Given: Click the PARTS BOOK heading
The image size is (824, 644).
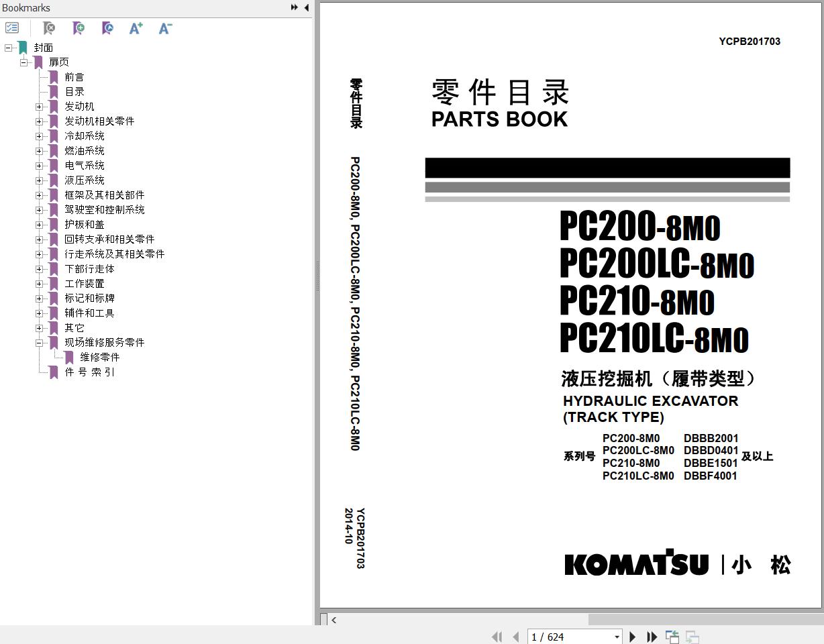Looking at the screenshot, I should (x=500, y=119).
